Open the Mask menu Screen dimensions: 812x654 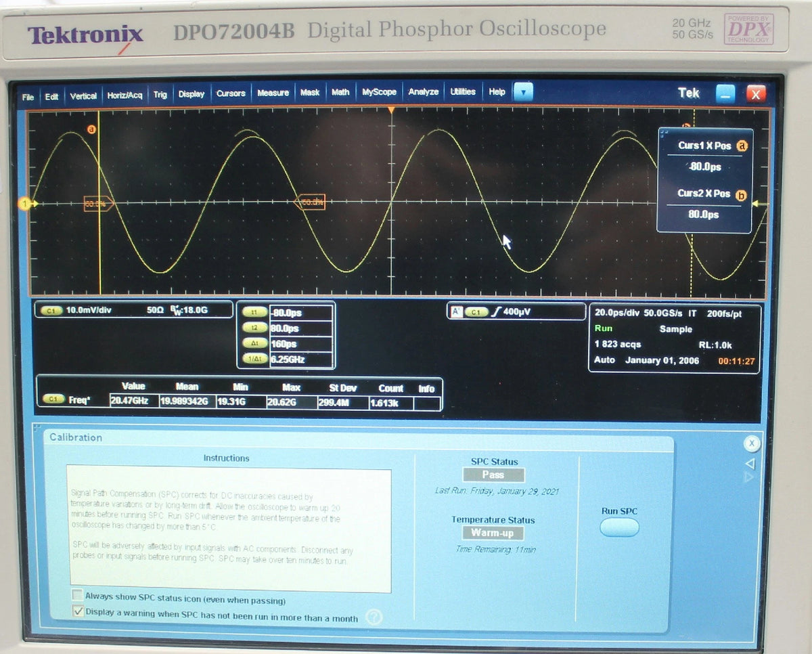pyautogui.click(x=310, y=92)
